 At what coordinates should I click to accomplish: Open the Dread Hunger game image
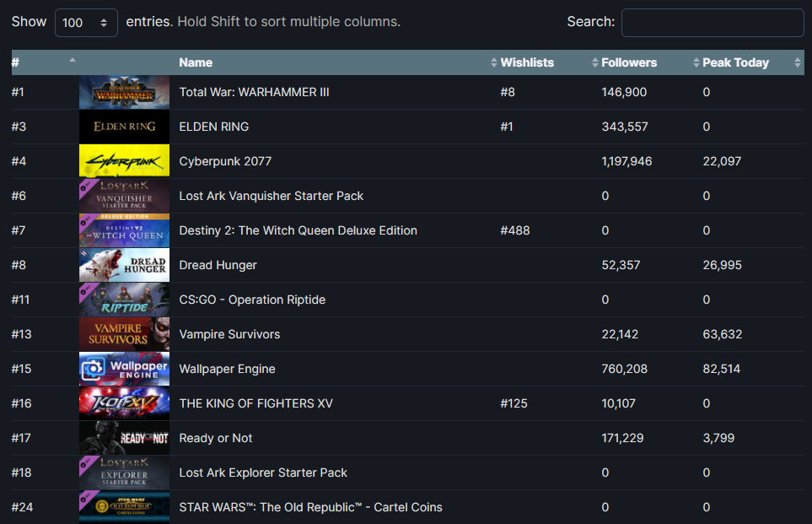coord(124,265)
